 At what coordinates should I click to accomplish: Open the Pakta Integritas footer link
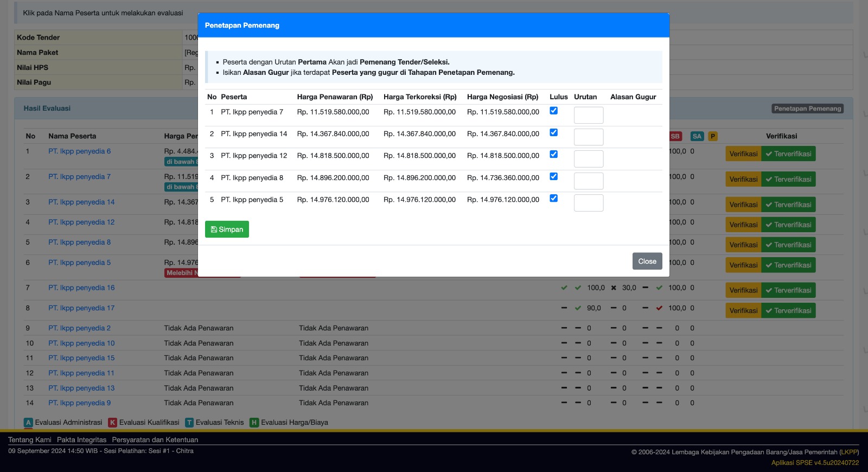[81, 440]
